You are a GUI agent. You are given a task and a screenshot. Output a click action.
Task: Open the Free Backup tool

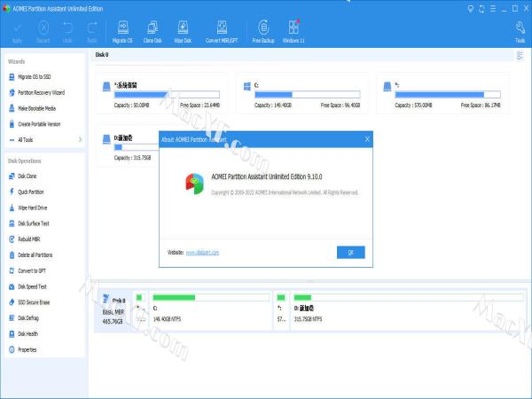(263, 33)
